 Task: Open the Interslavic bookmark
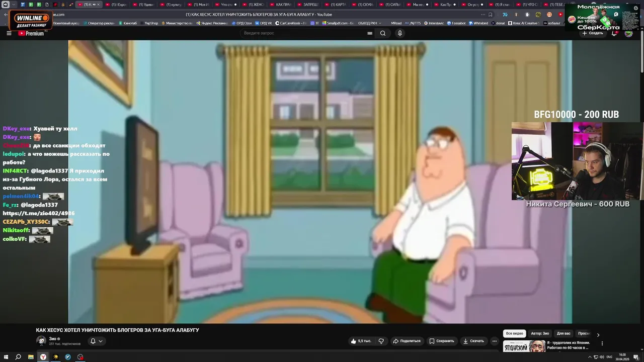tap(434, 23)
